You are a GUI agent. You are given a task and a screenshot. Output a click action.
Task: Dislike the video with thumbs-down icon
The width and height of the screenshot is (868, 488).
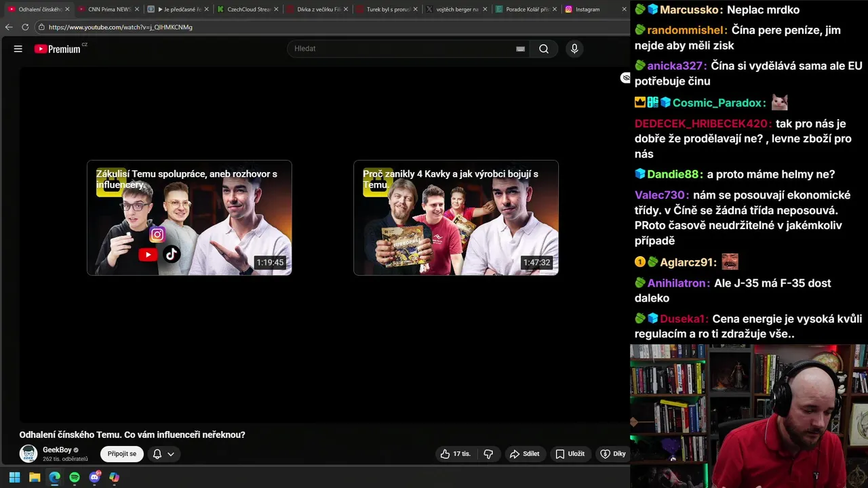488,454
